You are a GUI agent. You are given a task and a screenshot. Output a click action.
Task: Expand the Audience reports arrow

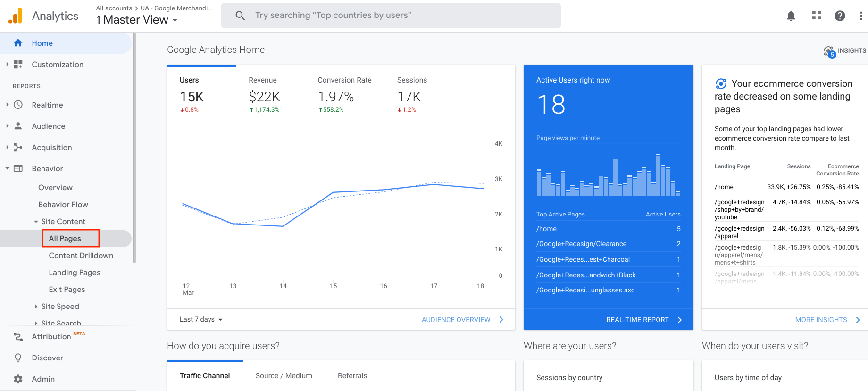coord(7,126)
